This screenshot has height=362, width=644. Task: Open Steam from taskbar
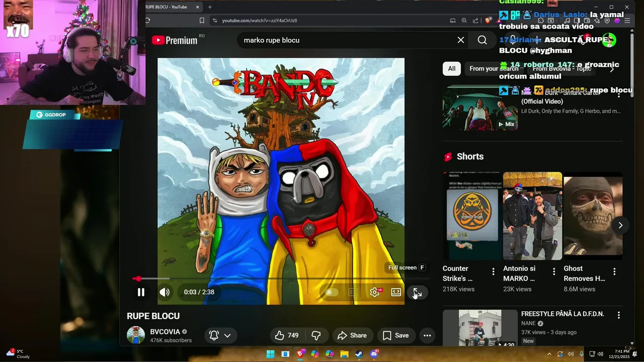tap(359, 354)
